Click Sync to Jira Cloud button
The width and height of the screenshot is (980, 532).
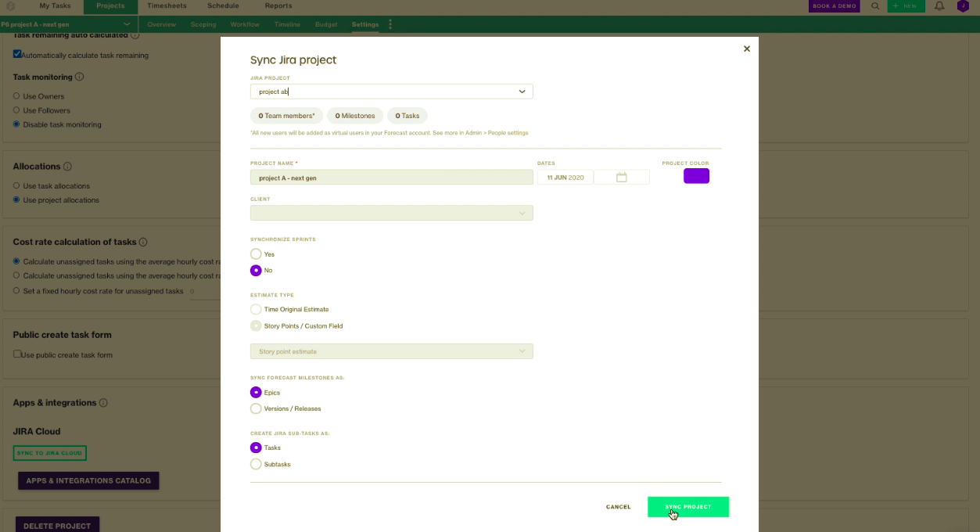(50, 453)
